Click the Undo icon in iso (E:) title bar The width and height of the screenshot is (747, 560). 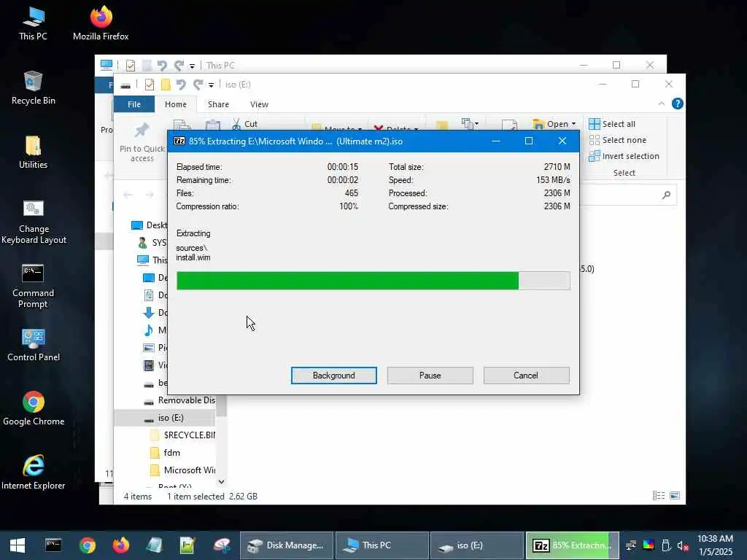click(x=181, y=85)
